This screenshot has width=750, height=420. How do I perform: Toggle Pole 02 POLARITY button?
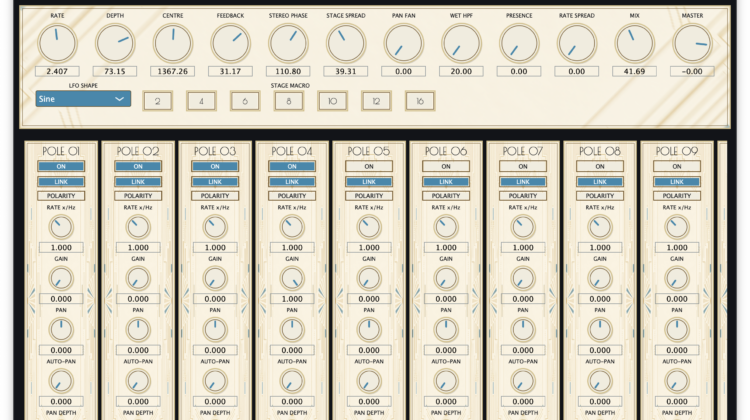tap(138, 196)
